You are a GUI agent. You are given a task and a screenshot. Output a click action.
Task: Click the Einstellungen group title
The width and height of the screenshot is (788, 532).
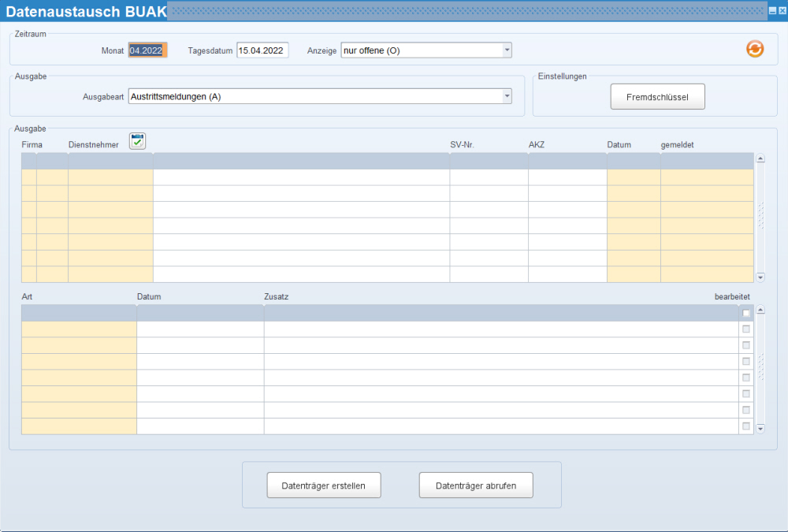pos(562,76)
